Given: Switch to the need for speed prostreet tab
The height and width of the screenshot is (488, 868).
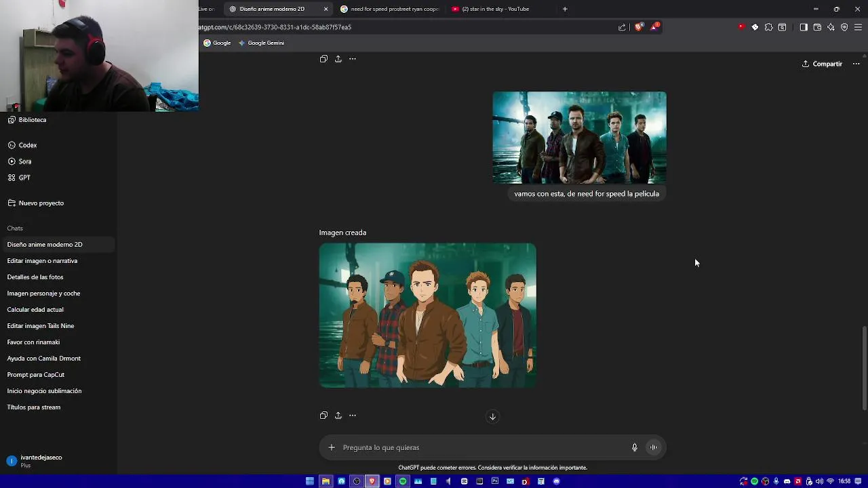Looking at the screenshot, I should tap(390, 9).
